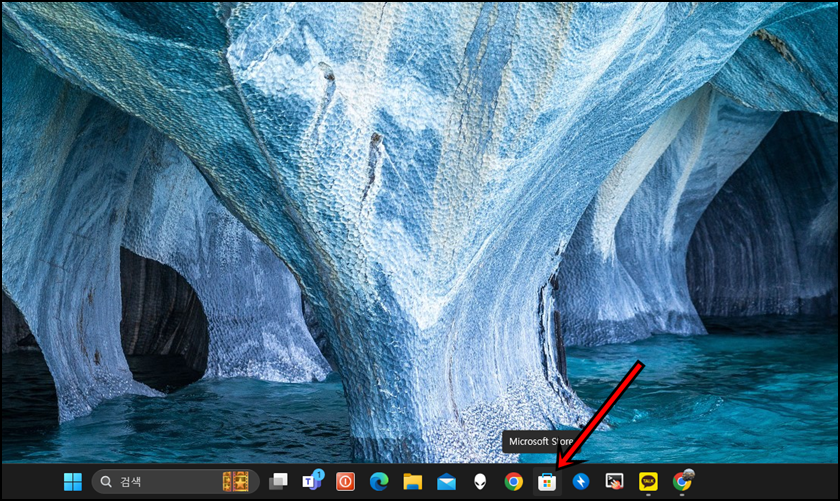
Task: Launch the red power-button app icon
Action: coord(346,482)
